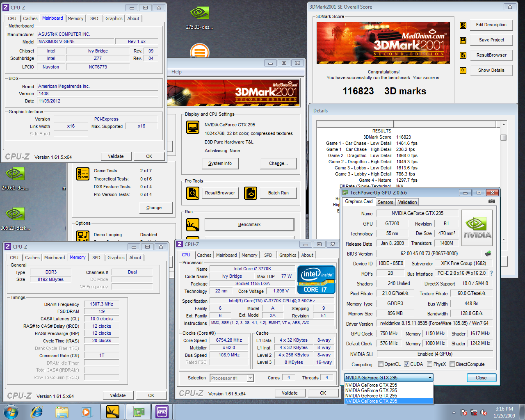The image size is (525, 420).
Task: Click the Details list scroll-up arrow
Action: pos(503,124)
